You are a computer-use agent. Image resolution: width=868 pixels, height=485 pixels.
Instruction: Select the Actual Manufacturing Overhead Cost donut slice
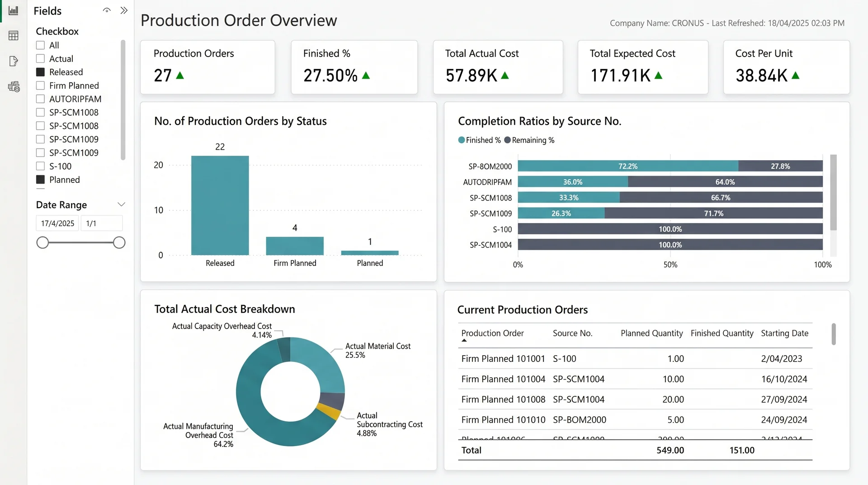[x=253, y=407]
